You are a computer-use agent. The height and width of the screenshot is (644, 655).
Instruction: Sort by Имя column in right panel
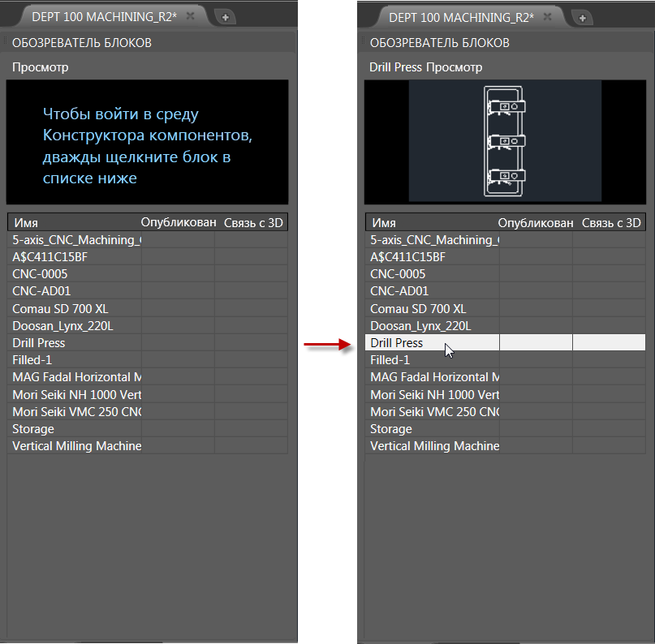click(x=433, y=222)
